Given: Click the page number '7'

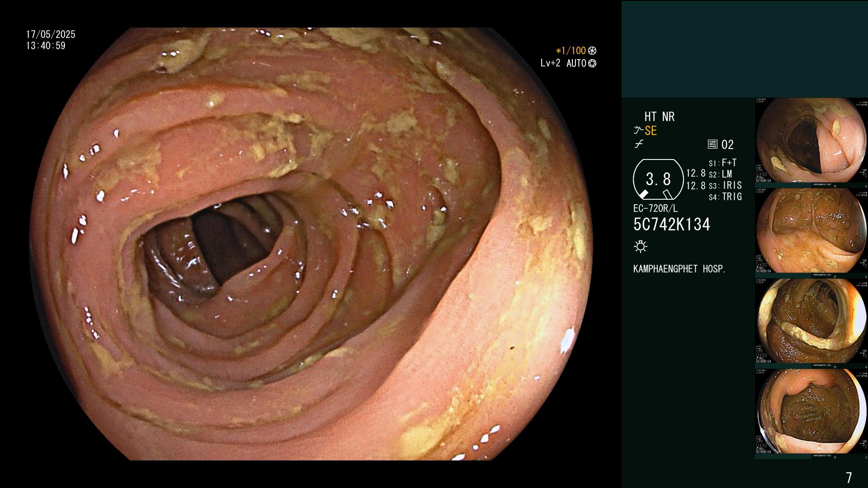Looking at the screenshot, I should 849,477.
